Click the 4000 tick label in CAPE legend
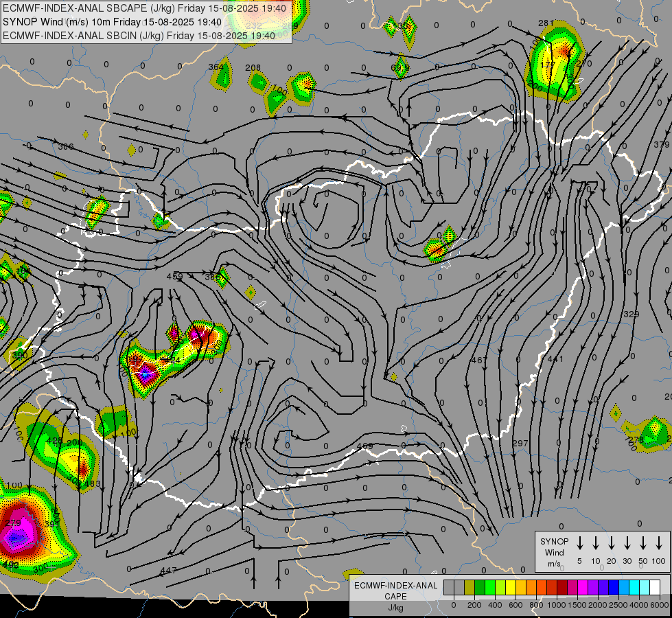 638,605
